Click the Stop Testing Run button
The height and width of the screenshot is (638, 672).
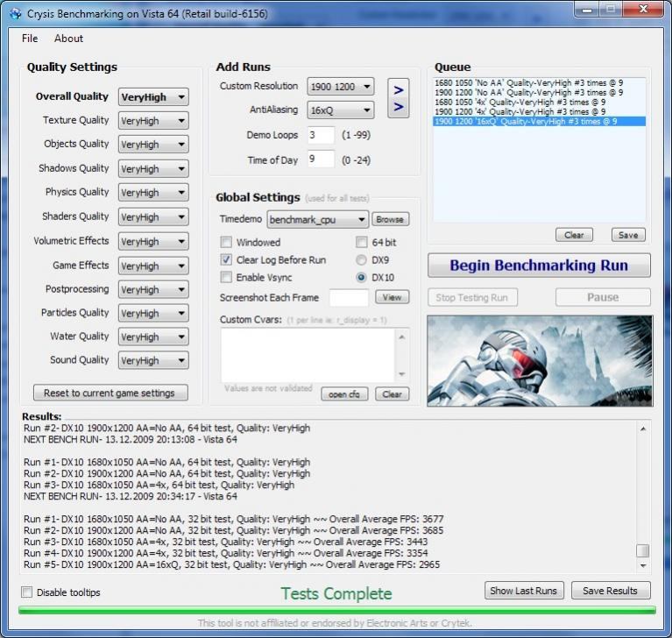[472, 298]
